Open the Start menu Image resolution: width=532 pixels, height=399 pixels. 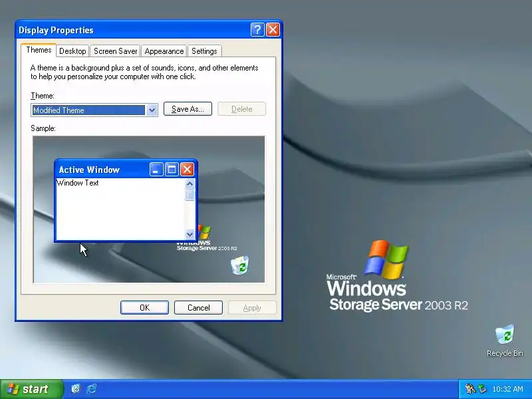tap(31, 389)
